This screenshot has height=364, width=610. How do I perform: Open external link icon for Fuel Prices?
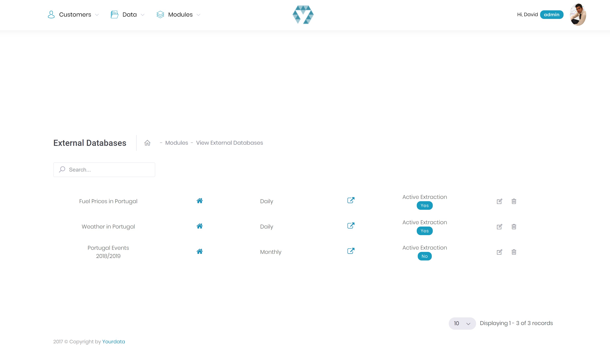pyautogui.click(x=351, y=200)
